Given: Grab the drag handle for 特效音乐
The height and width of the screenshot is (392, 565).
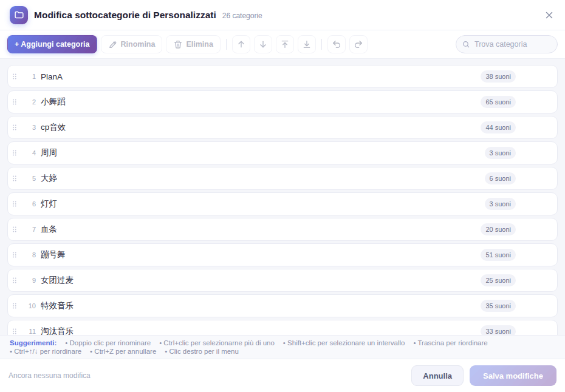Looking at the screenshot, I should point(15,306).
